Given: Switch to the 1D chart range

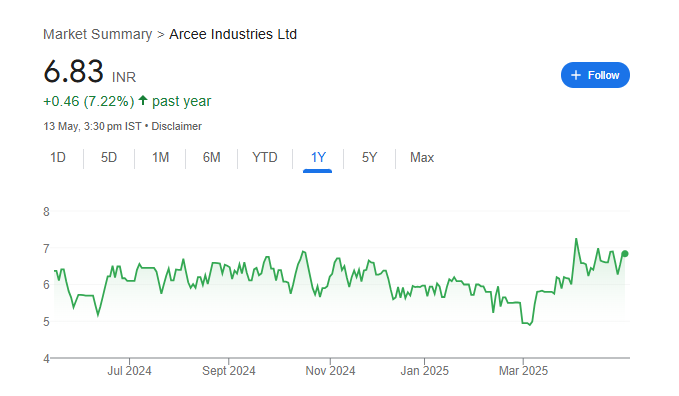Looking at the screenshot, I should (x=58, y=157).
